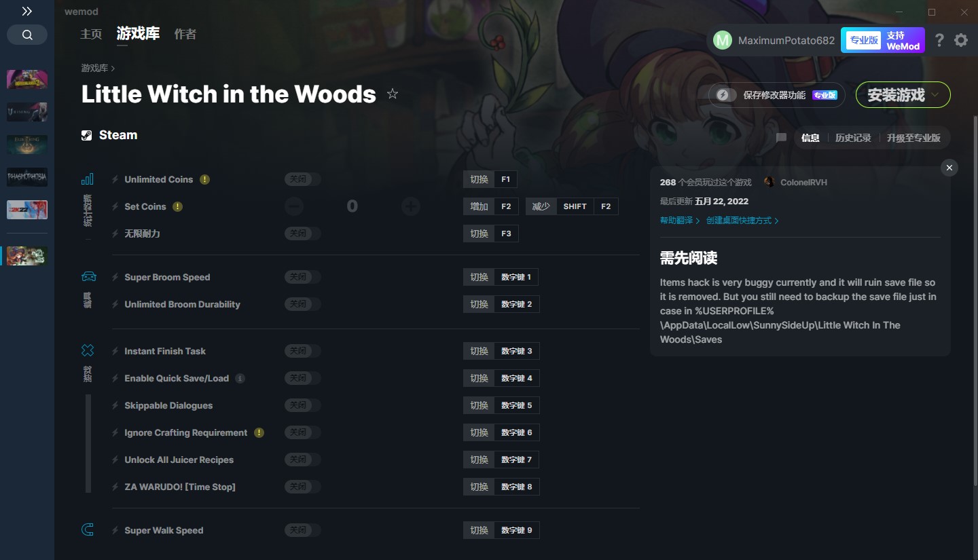Click the game crossed-tools category icon
The width and height of the screenshot is (978, 560).
(x=88, y=350)
